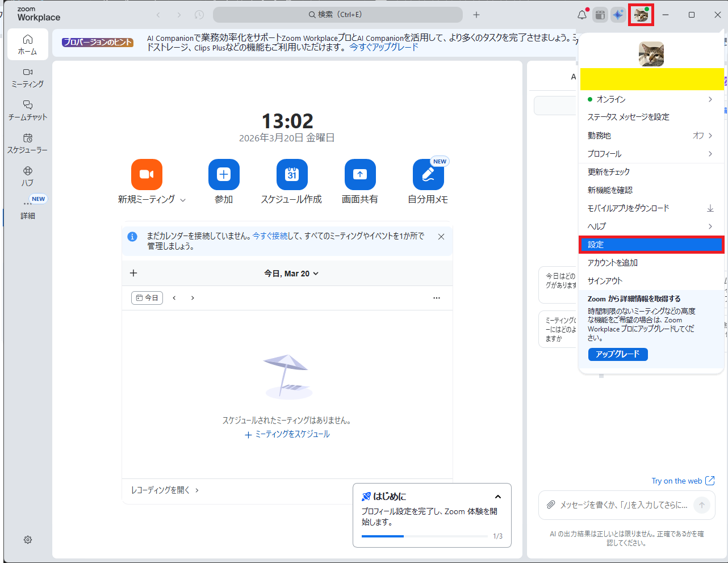
Task: Click the settings gear in bottom-left sidebar
Action: tap(28, 540)
